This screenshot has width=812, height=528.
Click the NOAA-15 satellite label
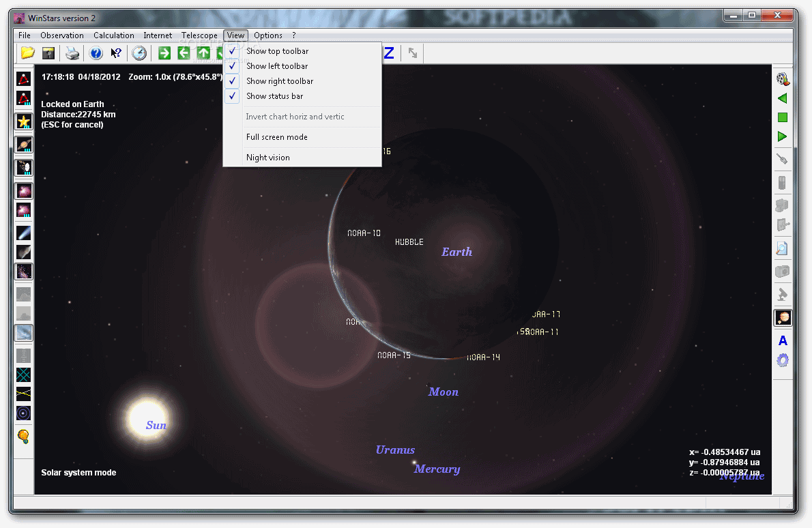(394, 355)
